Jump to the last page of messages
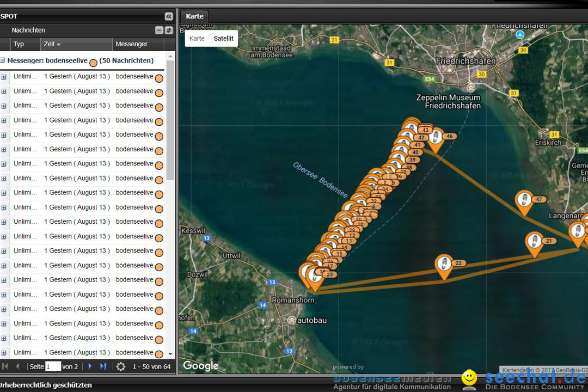 103,366
